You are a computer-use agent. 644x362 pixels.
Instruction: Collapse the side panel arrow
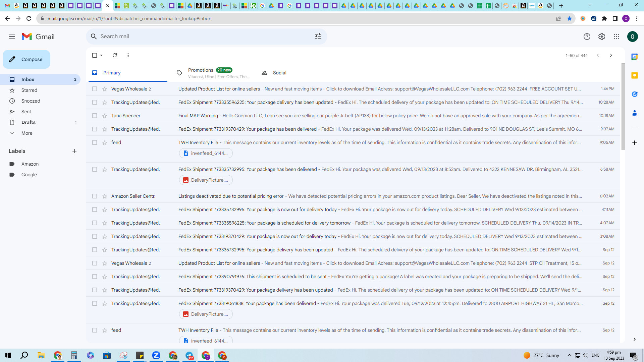coord(635,339)
